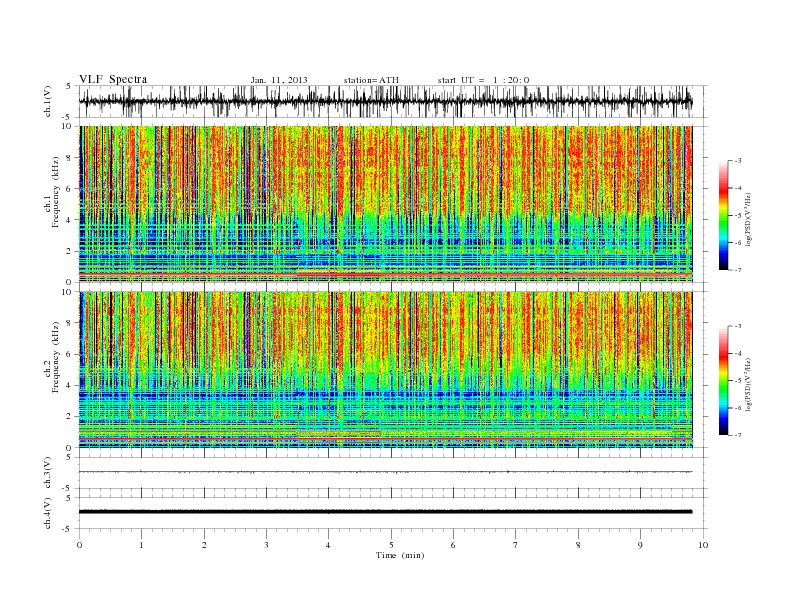Click the 2 tick label on the time axis
Screen dimensions: 792x612
point(204,545)
